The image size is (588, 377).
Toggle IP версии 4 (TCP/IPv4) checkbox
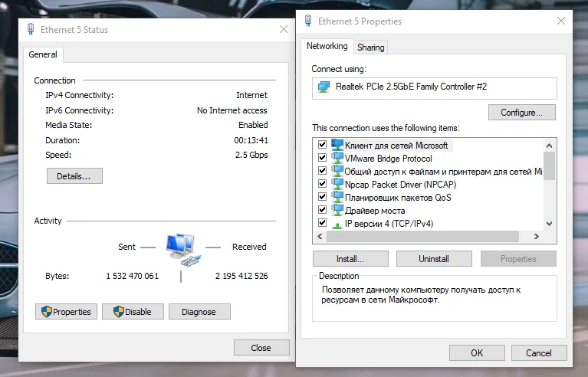point(322,223)
